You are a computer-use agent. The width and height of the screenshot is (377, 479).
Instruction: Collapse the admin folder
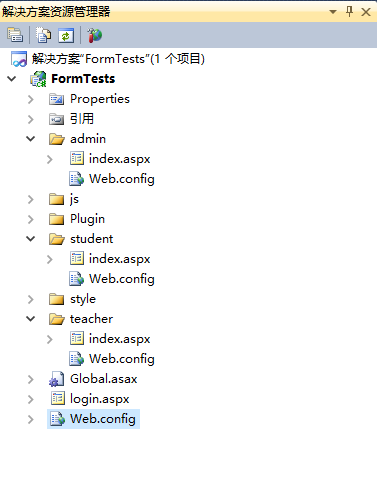tap(31, 139)
